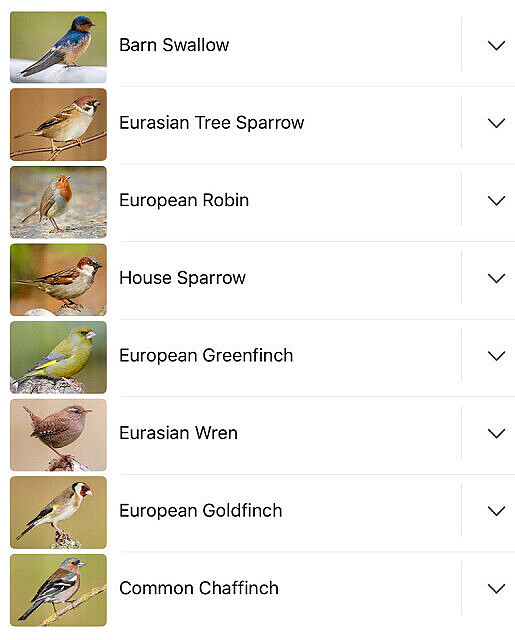
Task: Expand the European Robin chevron
Action: (496, 200)
